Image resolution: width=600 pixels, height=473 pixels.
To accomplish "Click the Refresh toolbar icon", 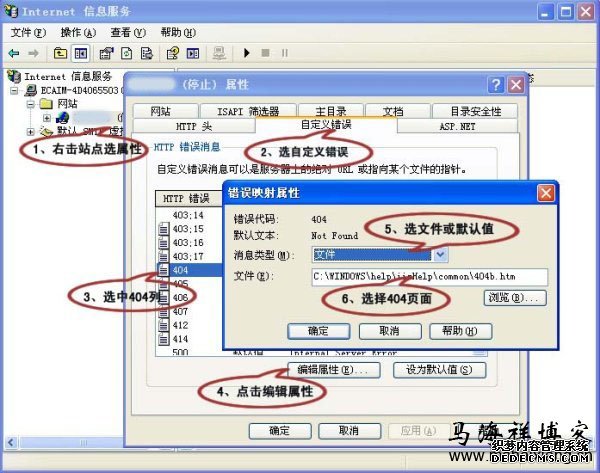I will tap(128, 52).
